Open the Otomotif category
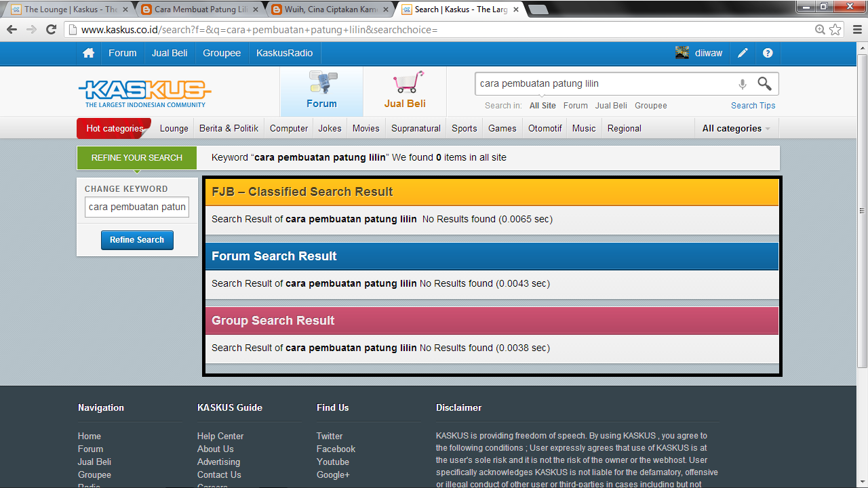Screen dimensions: 868x488 pos(545,128)
